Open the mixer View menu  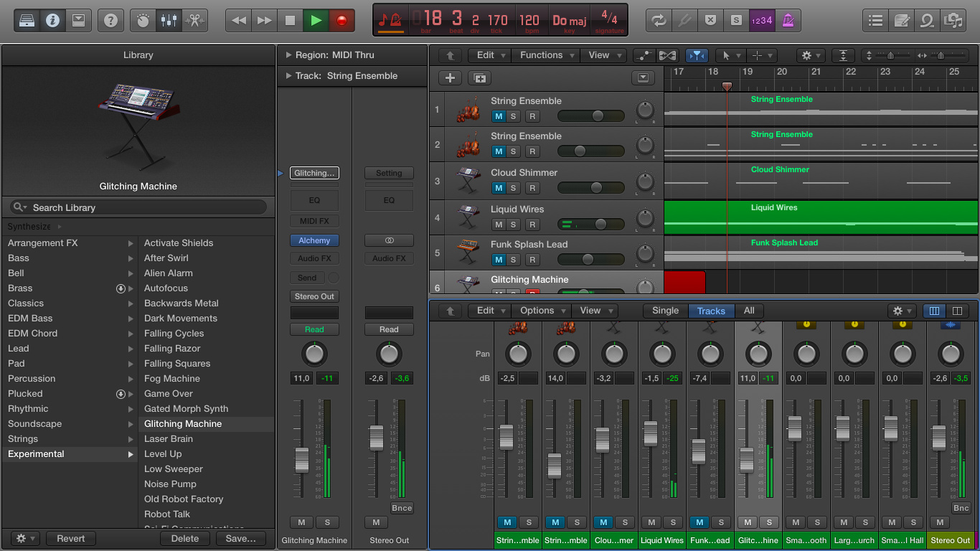point(595,311)
